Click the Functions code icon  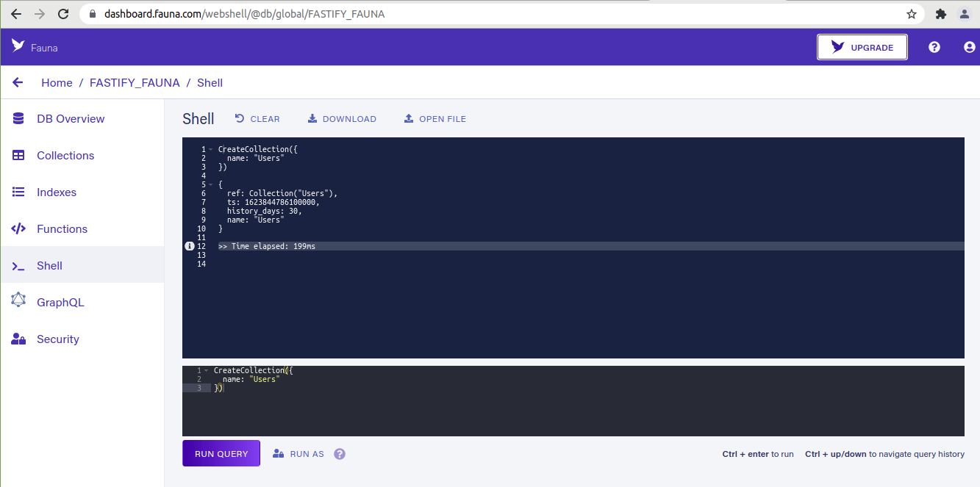(x=18, y=229)
